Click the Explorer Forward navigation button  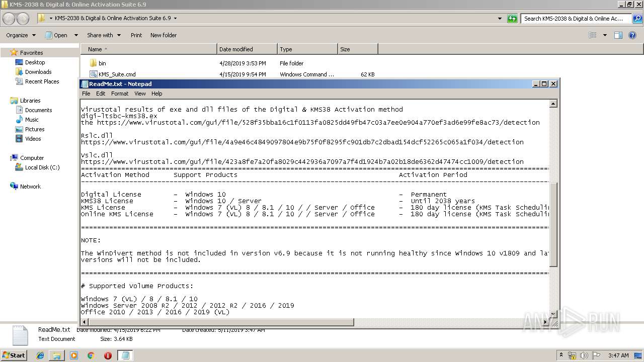(23, 19)
